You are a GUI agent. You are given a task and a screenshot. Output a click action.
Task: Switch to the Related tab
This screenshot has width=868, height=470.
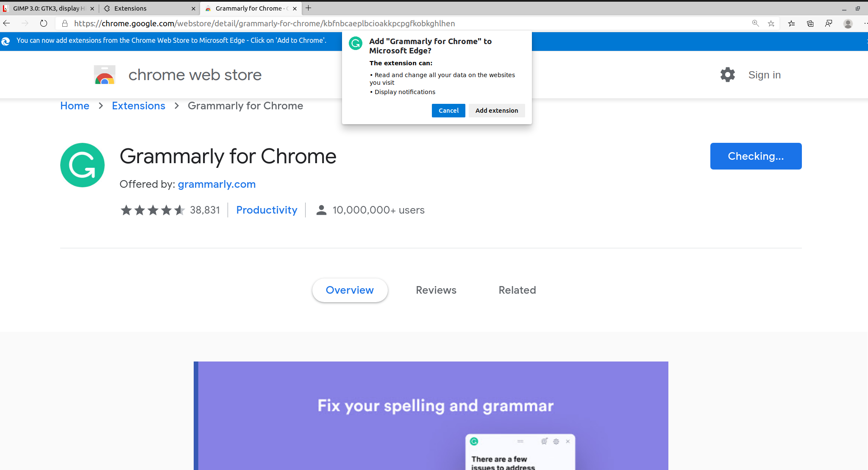tap(517, 290)
